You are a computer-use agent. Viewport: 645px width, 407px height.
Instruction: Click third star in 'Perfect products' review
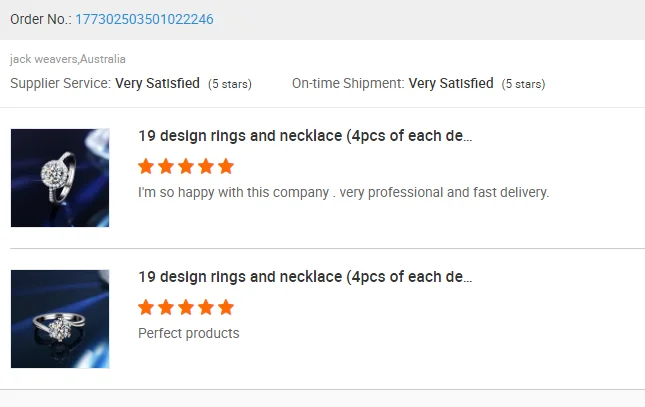(x=186, y=307)
